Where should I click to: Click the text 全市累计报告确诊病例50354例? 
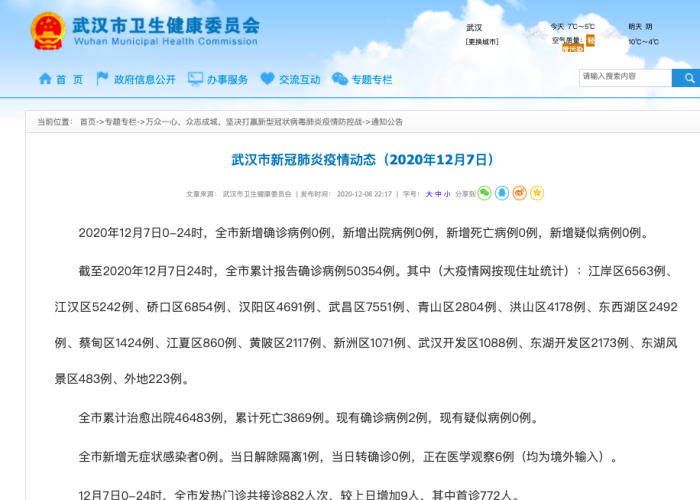[310, 271]
